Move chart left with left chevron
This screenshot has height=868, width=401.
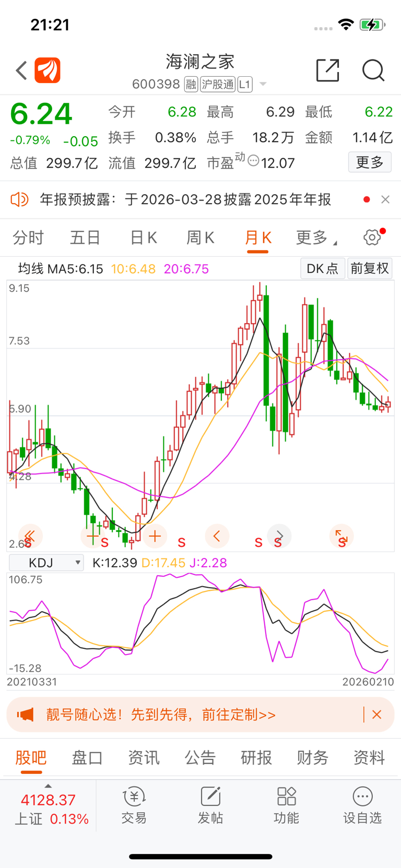click(217, 536)
